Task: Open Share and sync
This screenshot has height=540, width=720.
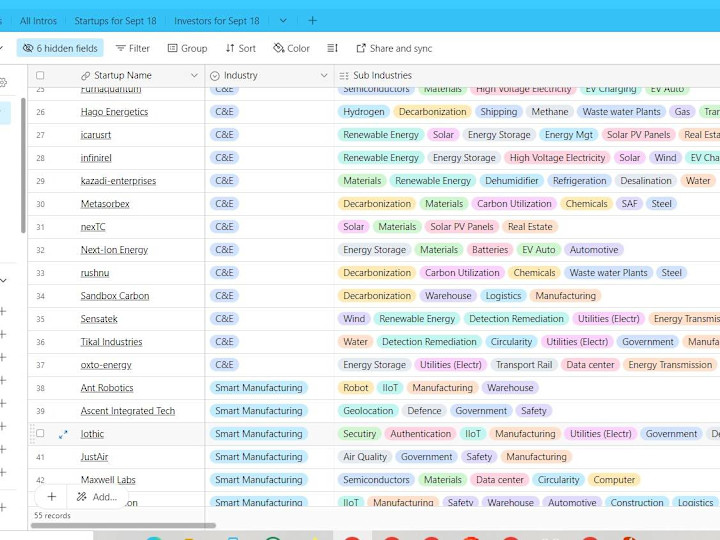Action: click(x=394, y=48)
